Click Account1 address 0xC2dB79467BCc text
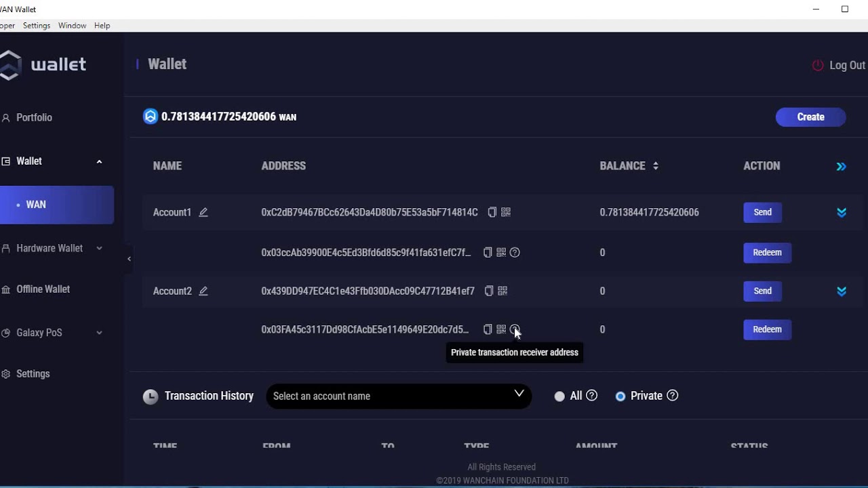Viewport: 868px width, 488px height. [x=370, y=212]
